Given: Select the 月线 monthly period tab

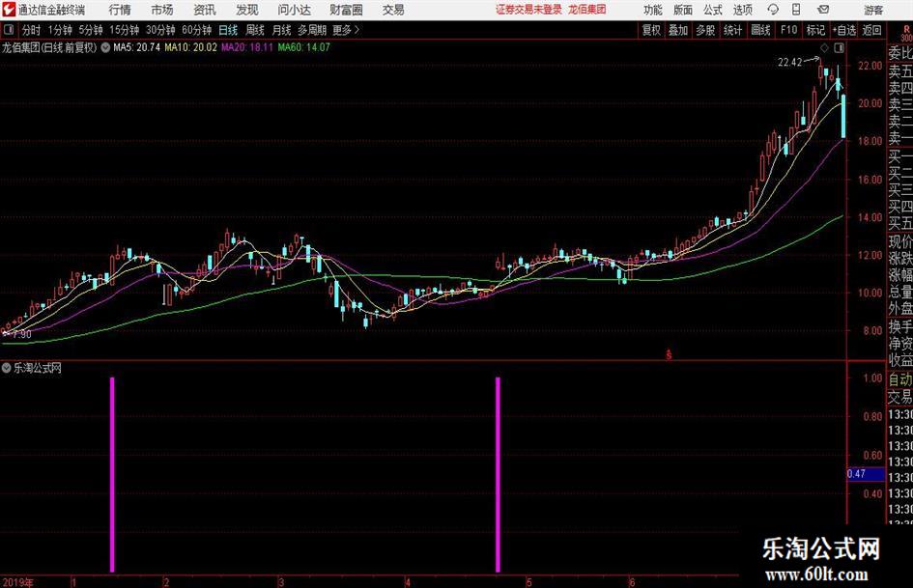Looking at the screenshot, I should pos(281,30).
